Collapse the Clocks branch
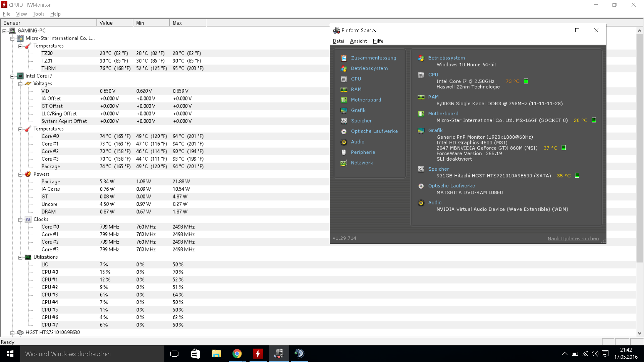 [x=20, y=220]
